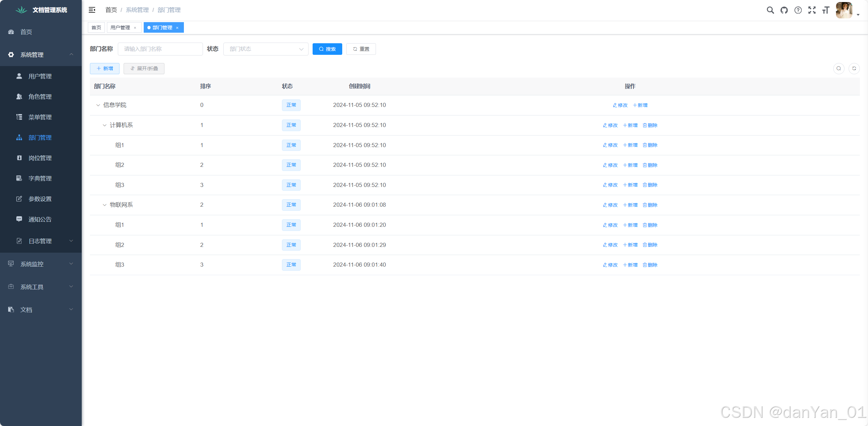Hide the search bar via toolbar magnifier
Image resolution: width=868 pixels, height=426 pixels.
coord(839,68)
